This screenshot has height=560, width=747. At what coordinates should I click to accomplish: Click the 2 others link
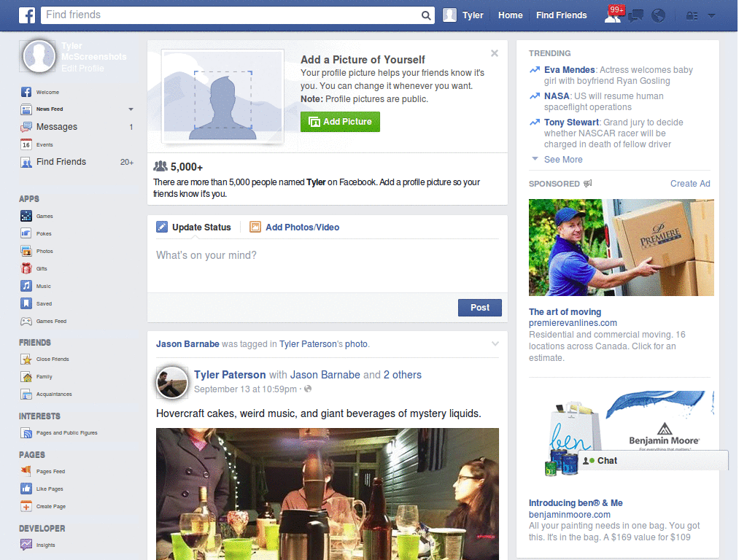tap(403, 375)
